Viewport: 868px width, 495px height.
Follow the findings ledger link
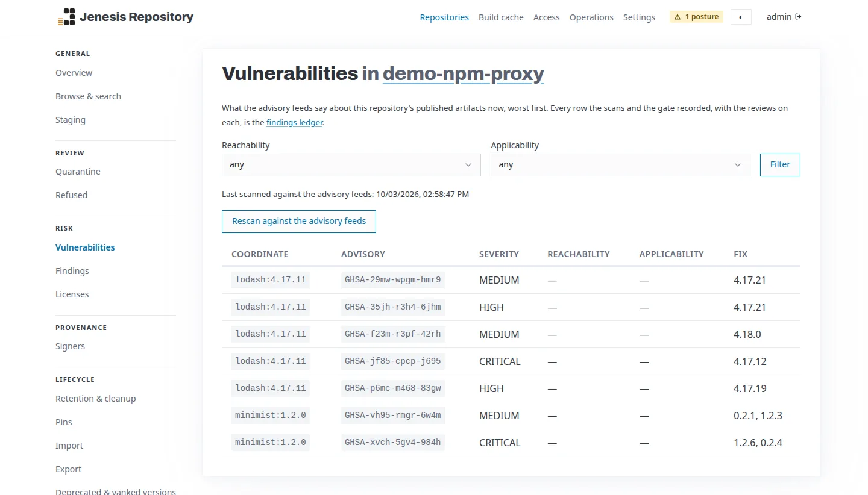click(x=295, y=122)
